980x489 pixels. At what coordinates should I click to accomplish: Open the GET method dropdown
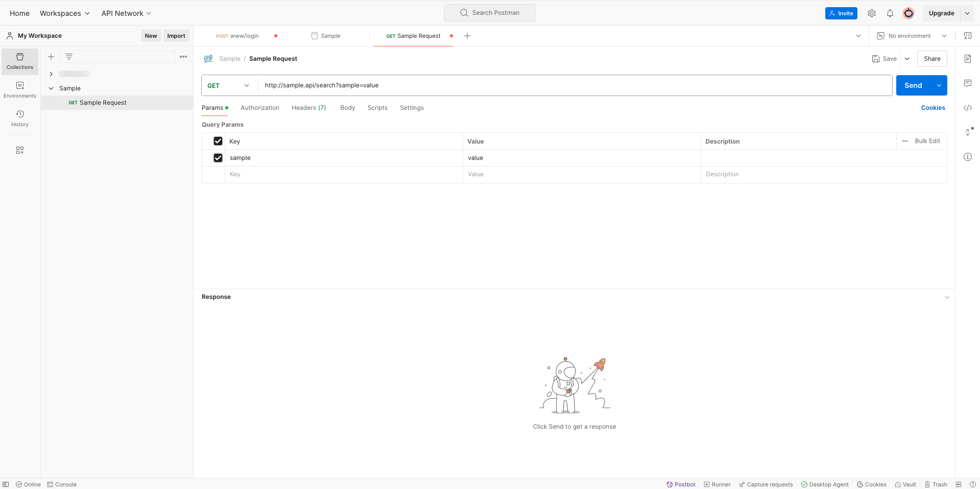[228, 85]
